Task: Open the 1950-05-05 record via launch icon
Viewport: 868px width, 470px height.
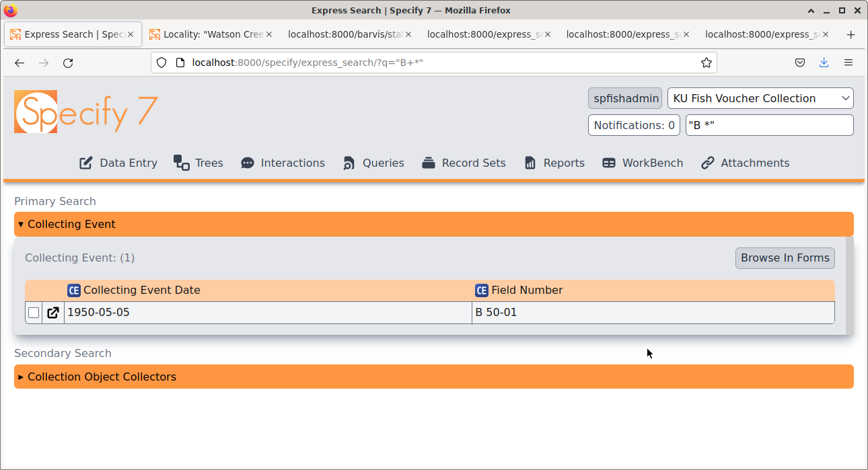Action: [52, 312]
